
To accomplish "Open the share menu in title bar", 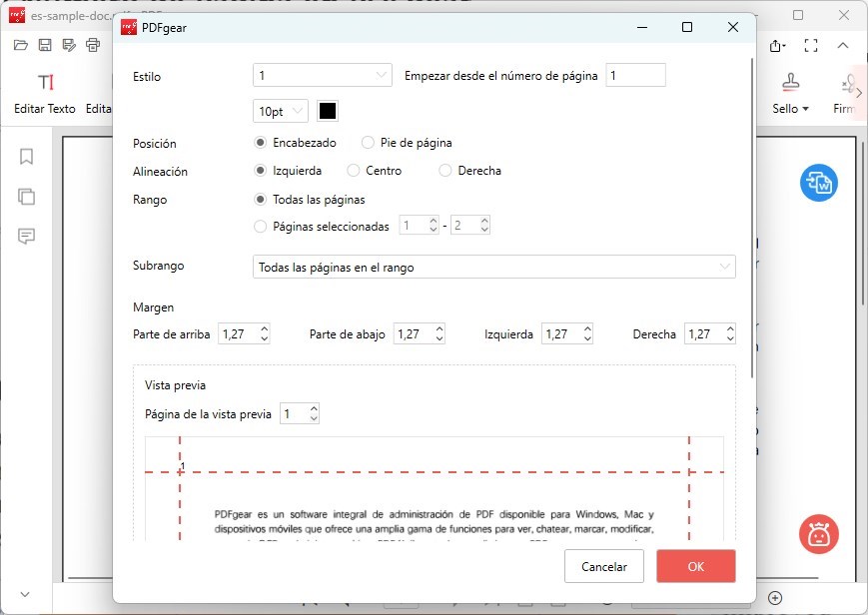I will (777, 46).
